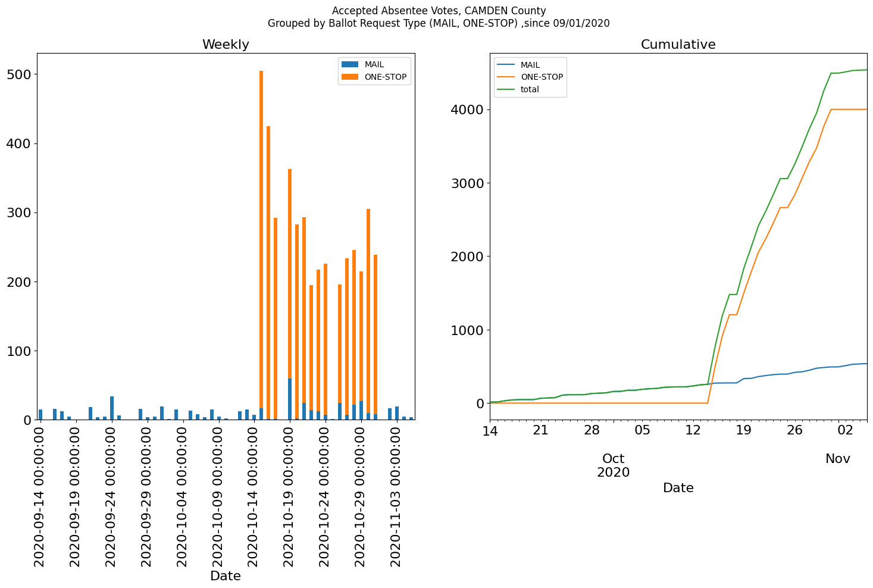
Task: Click the Cumulative y-axis label 3000
Action: [x=466, y=183]
